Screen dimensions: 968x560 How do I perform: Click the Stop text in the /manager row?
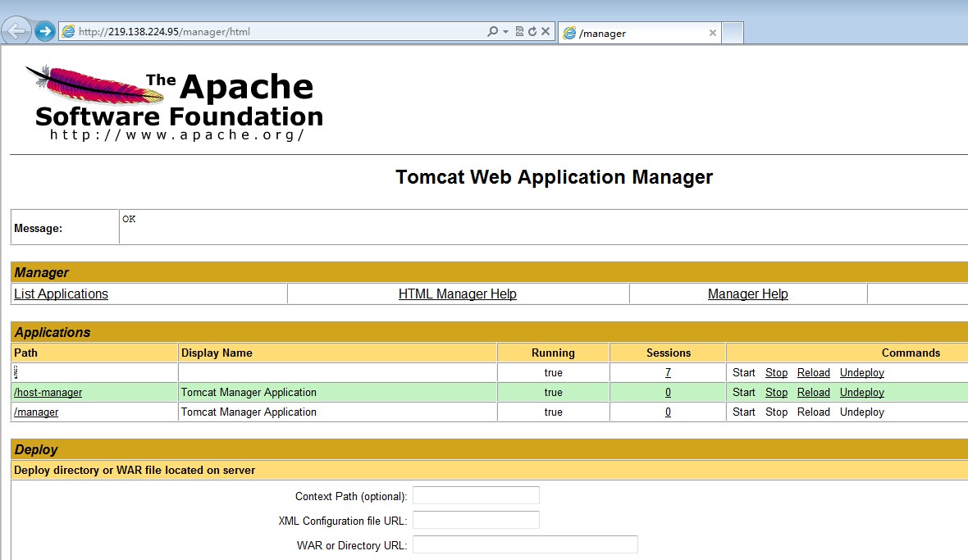(x=777, y=412)
